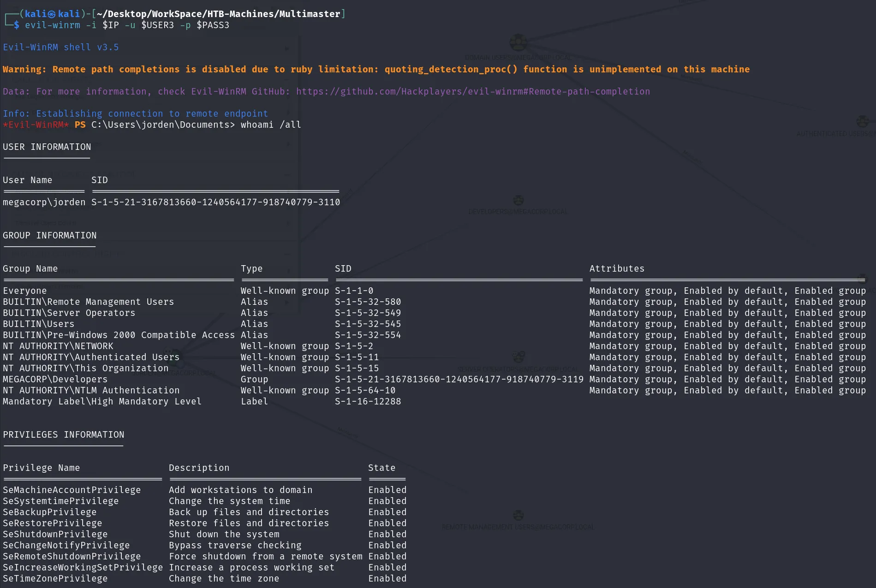876x588 pixels.
Task: Click the SERVER OPERATORS group node icon
Action: click(x=518, y=356)
